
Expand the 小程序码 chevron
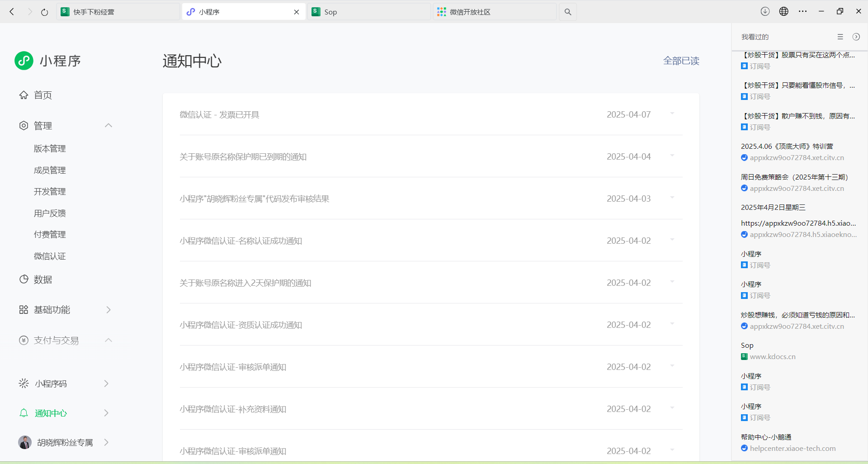click(106, 384)
